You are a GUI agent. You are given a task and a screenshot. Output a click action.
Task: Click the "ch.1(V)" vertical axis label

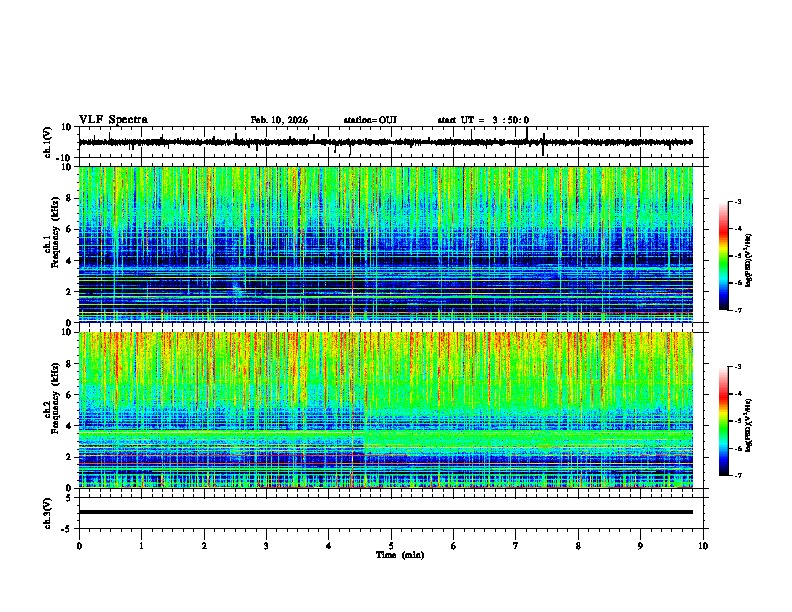coord(49,142)
